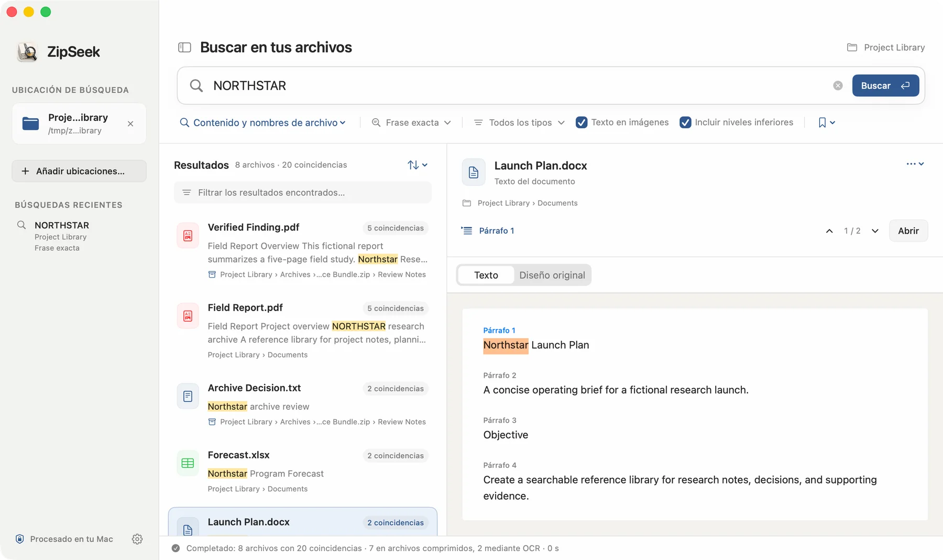
Task: Select Forecast.xlsx result
Action: [303, 471]
